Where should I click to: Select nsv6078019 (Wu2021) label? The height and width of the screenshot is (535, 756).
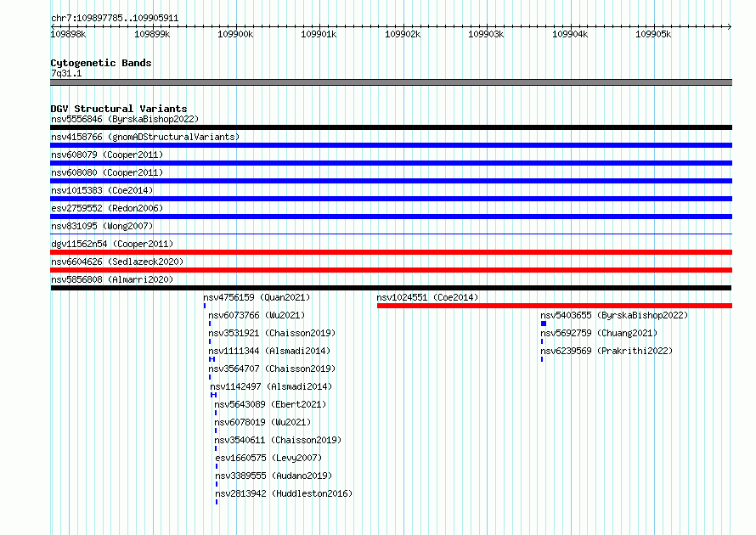(x=262, y=422)
